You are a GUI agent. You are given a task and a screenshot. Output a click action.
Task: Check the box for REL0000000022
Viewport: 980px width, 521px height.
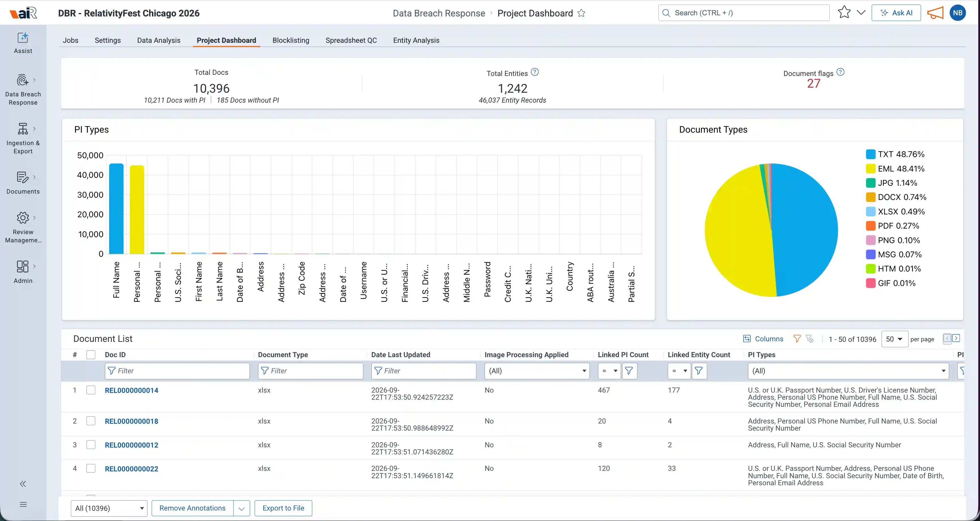point(91,469)
